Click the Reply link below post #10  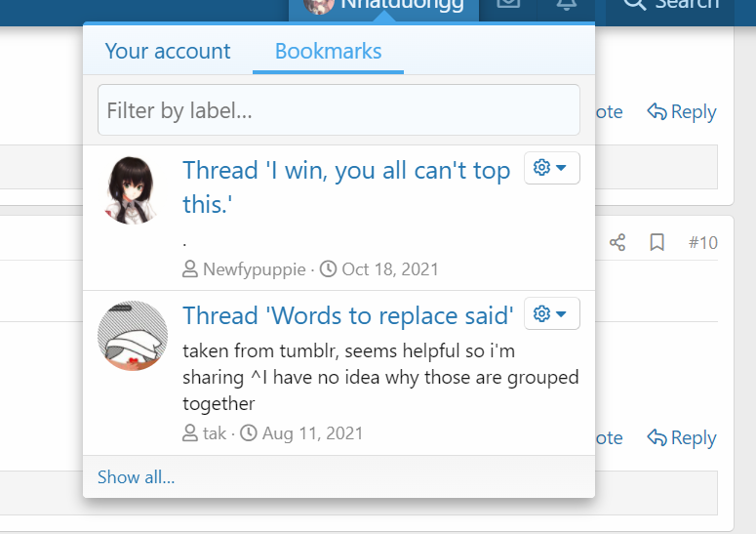coord(683,438)
